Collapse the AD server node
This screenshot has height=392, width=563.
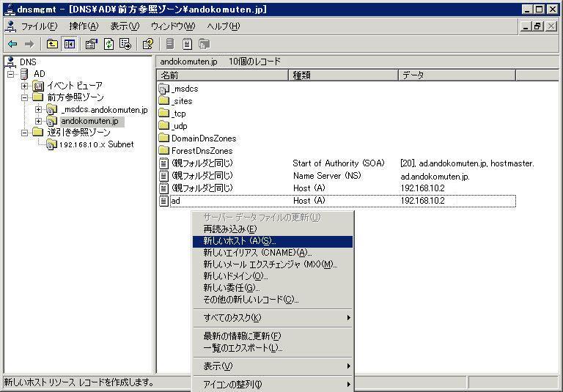tap(11, 74)
